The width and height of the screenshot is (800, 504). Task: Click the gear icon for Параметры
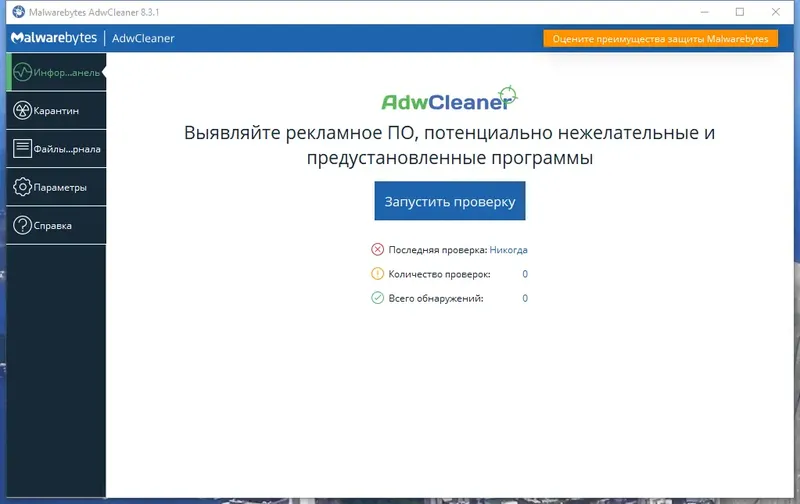[x=22, y=187]
